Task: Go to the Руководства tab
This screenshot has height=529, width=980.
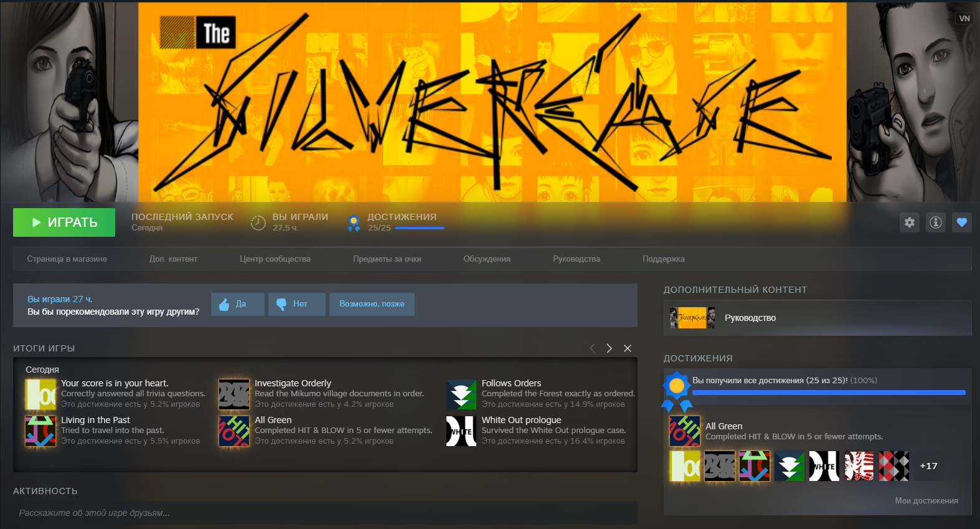Action: coord(576,259)
